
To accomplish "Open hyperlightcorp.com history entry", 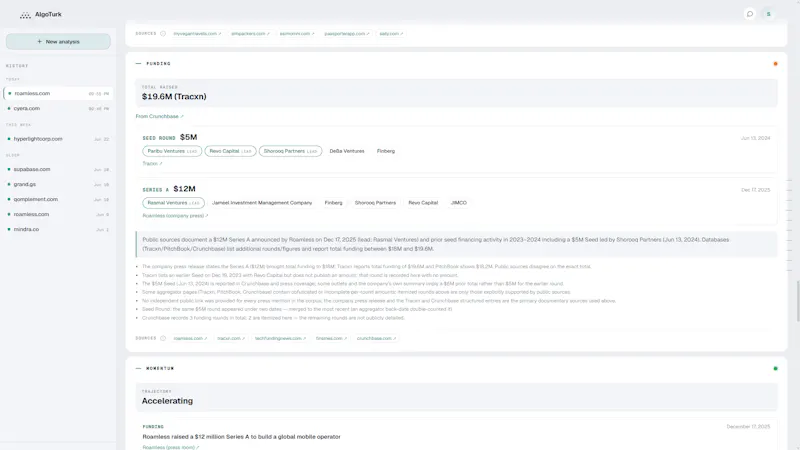I will coord(58,139).
